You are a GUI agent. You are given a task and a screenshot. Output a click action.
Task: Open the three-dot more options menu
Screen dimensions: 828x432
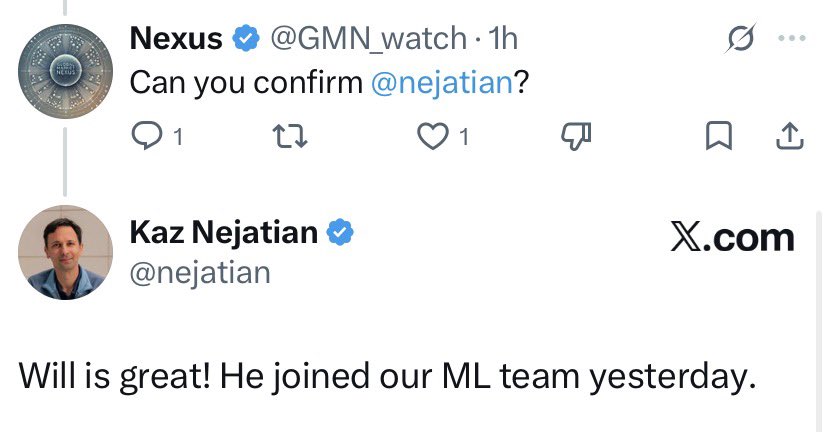[x=792, y=40]
